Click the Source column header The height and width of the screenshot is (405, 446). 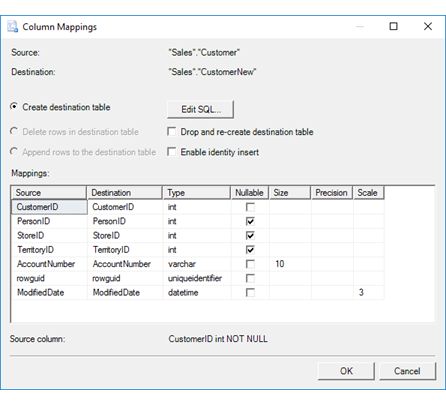click(x=49, y=193)
